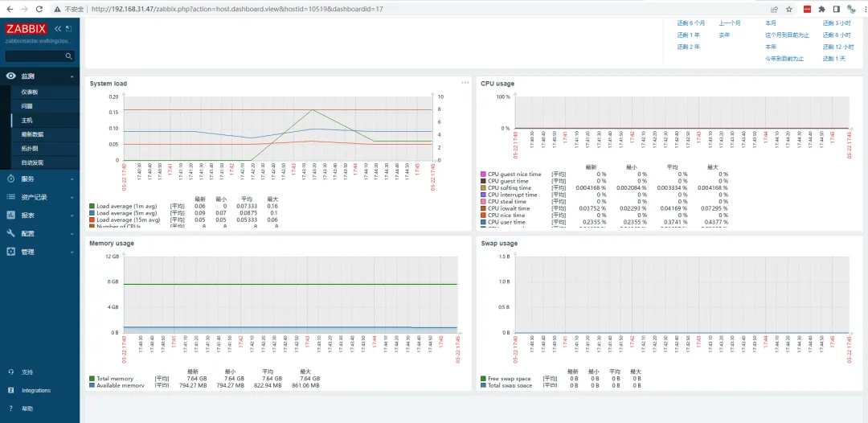Select the 最近 1 天 time range link
This screenshot has height=423, width=868.
point(834,59)
